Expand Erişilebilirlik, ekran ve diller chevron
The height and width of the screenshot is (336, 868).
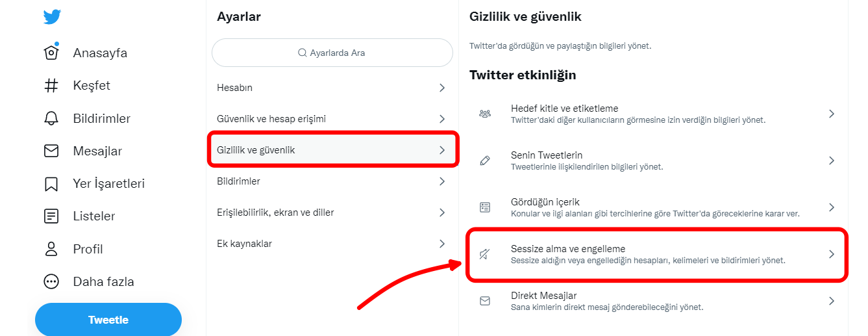441,213
